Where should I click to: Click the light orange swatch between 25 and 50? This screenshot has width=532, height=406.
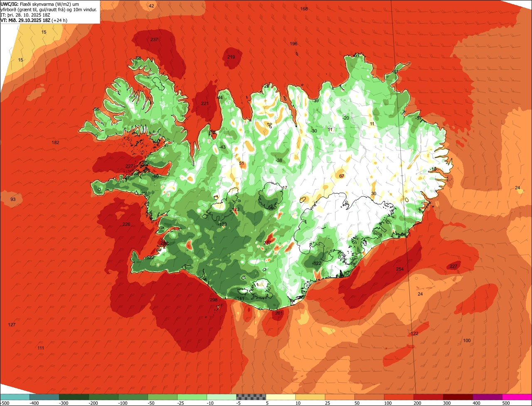(x=340, y=397)
